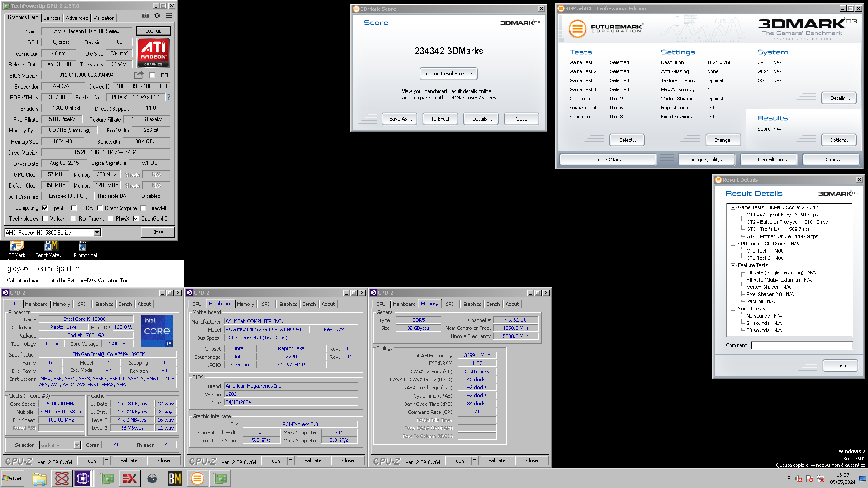
Task: Toggle the OpenGL 4.5 checkbox
Action: [136, 219]
